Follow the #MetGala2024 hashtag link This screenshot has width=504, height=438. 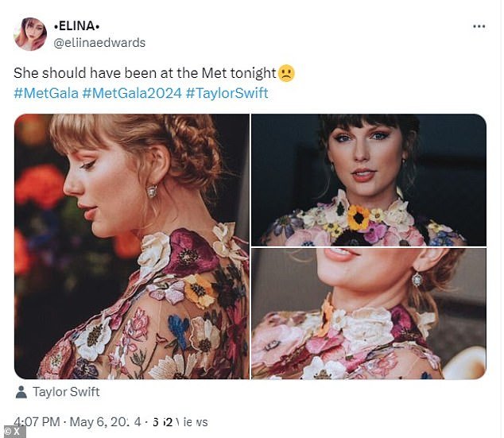pos(132,93)
